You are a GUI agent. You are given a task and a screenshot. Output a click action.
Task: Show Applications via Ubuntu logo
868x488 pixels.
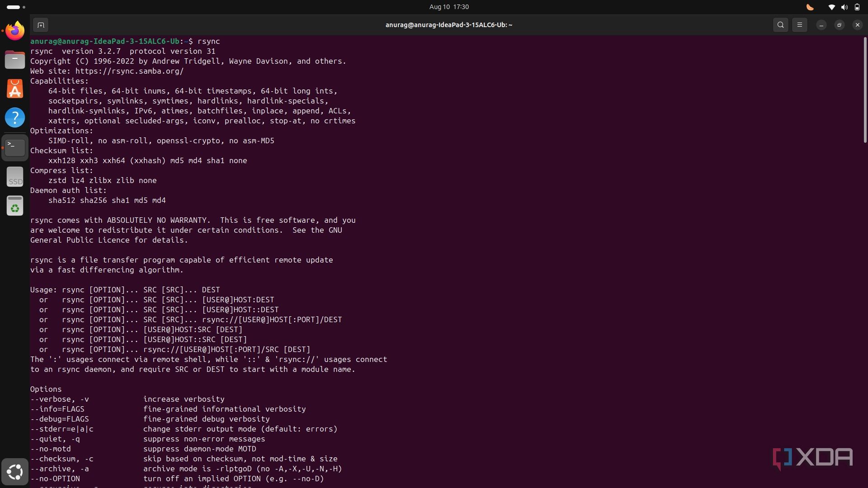[15, 472]
